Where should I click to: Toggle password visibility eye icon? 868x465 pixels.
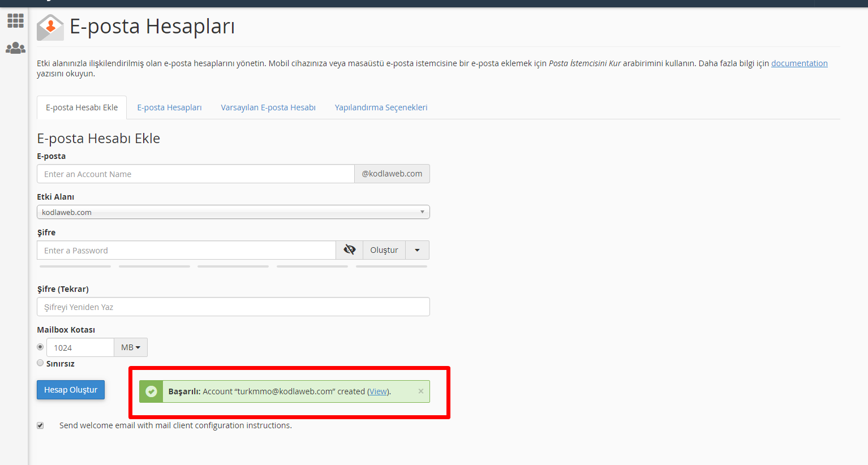349,250
